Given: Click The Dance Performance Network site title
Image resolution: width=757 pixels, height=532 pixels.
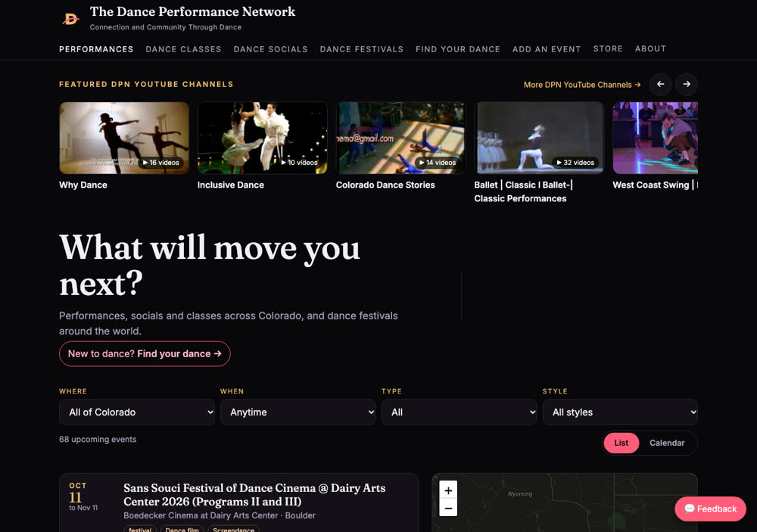Looking at the screenshot, I should point(192,11).
